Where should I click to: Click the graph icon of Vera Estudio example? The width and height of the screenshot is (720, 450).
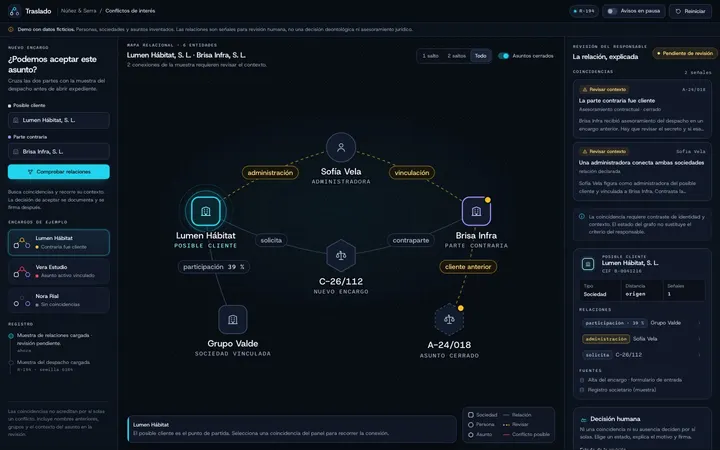(22, 271)
